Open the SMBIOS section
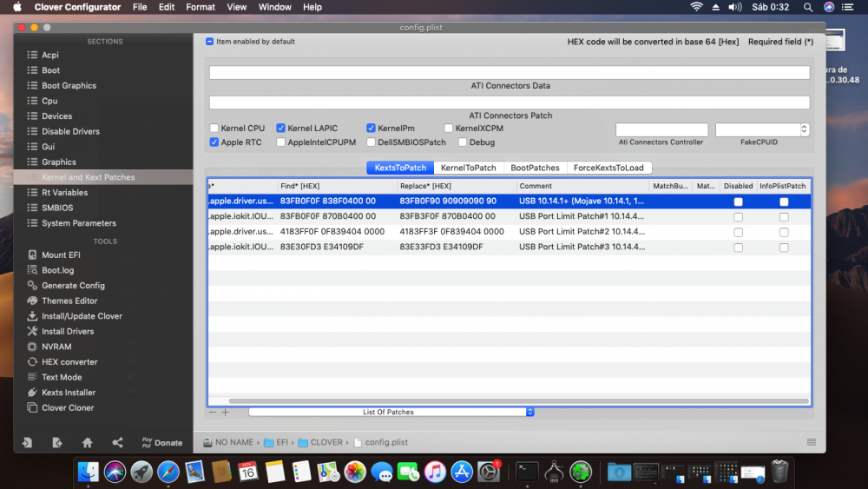868x489 pixels. click(57, 208)
